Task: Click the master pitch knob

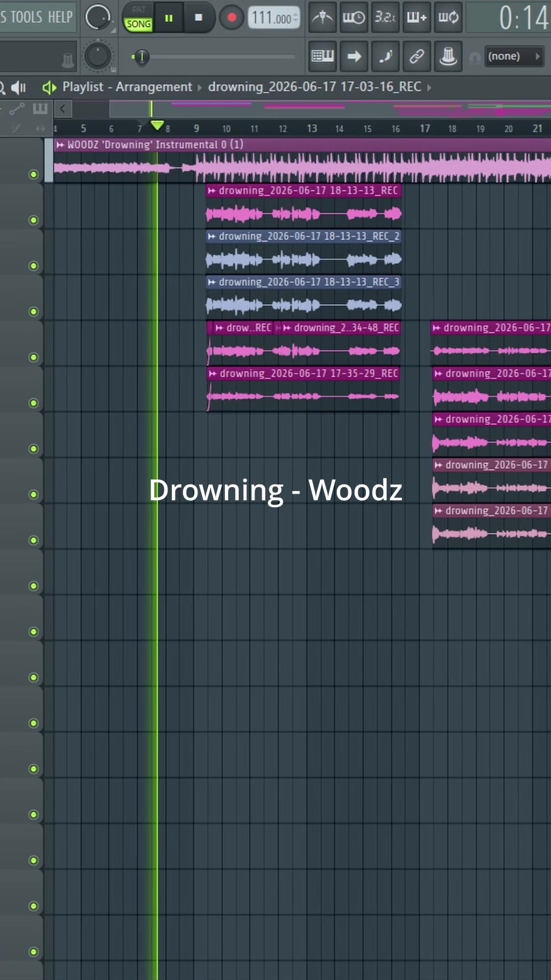Action: pos(97,56)
